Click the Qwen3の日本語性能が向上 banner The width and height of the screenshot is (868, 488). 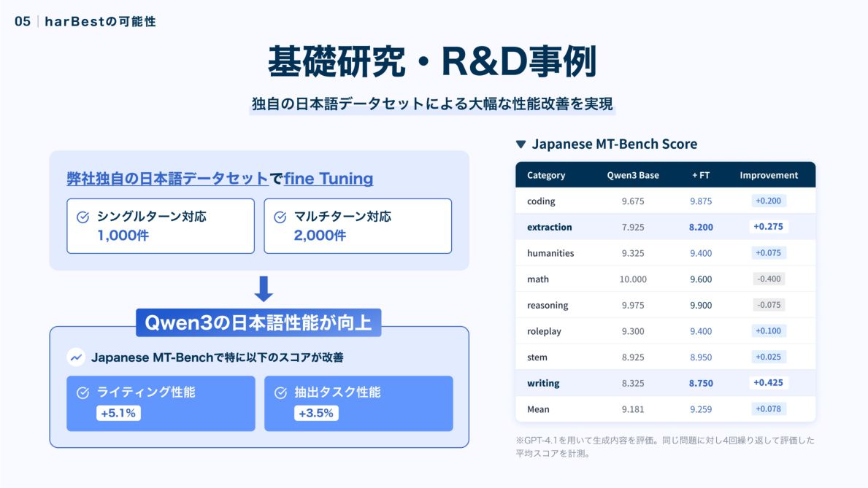tap(258, 322)
